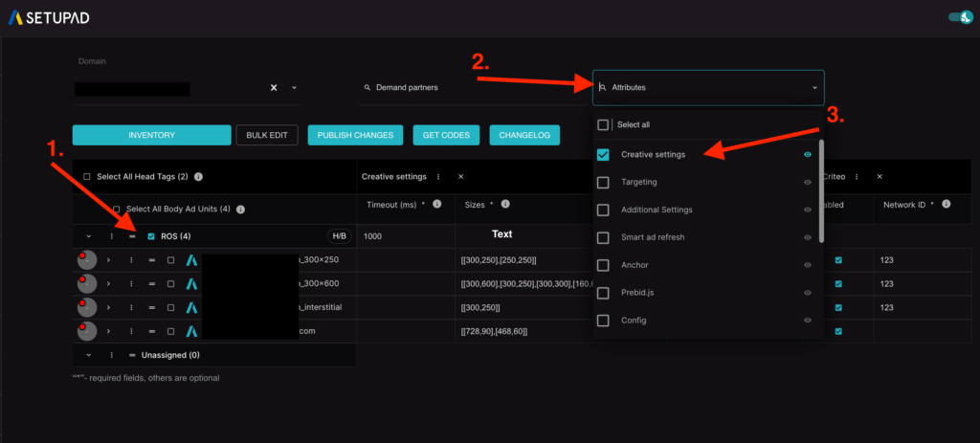980x443 pixels.
Task: Uncheck the Creative settings checkbox
Action: [603, 154]
